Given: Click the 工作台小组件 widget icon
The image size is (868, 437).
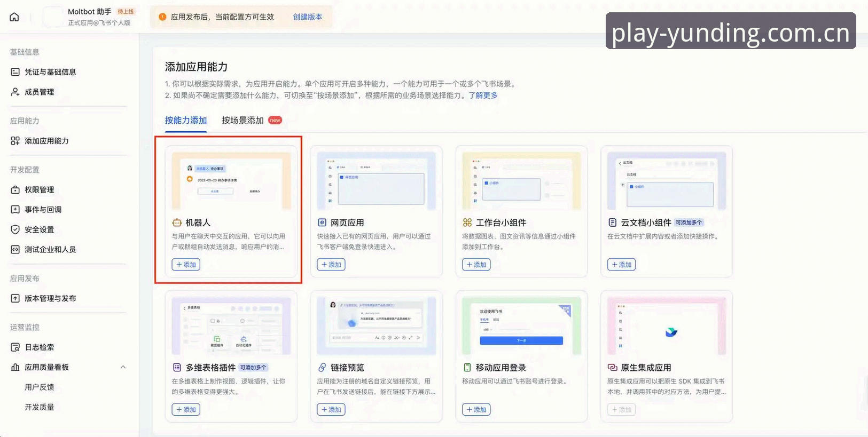Looking at the screenshot, I should click(x=467, y=223).
